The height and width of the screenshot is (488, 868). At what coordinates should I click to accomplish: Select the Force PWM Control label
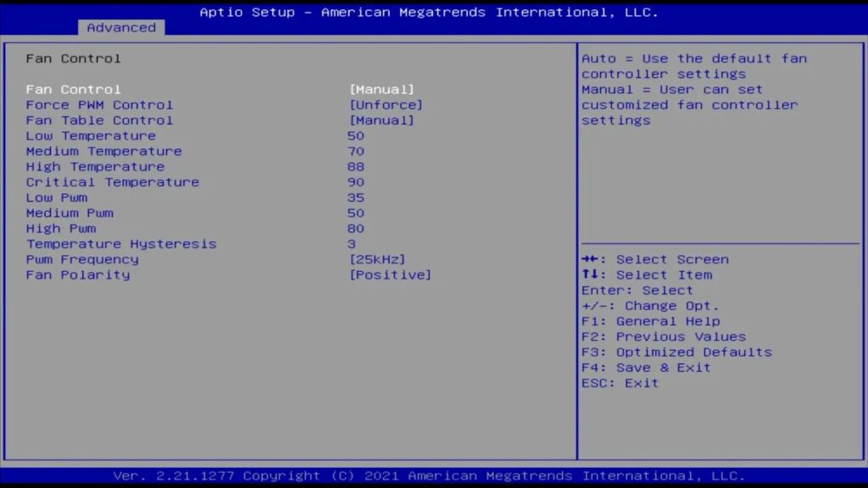(x=99, y=105)
